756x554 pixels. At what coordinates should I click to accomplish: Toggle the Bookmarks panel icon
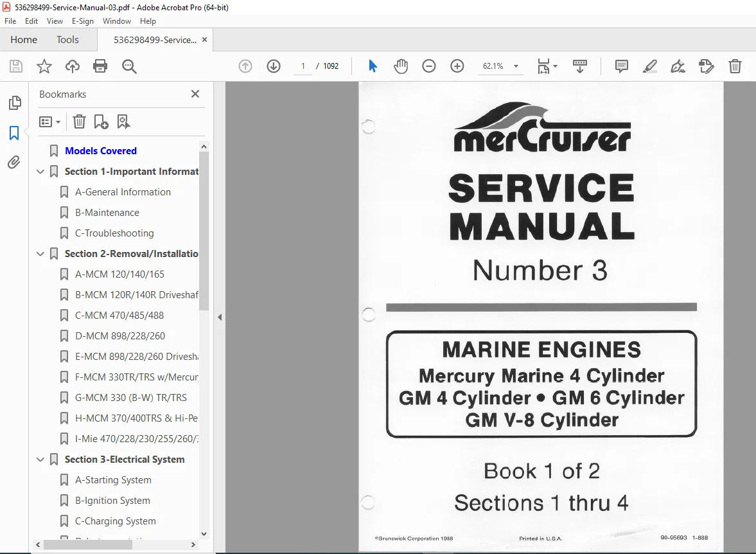click(x=15, y=132)
